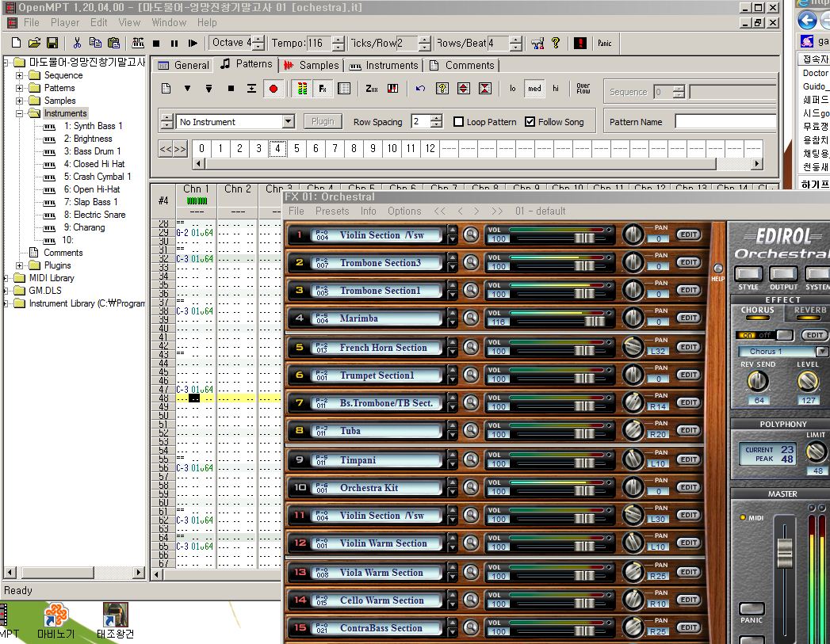Click the setup tools icon in main toolbar

pyautogui.click(x=537, y=44)
